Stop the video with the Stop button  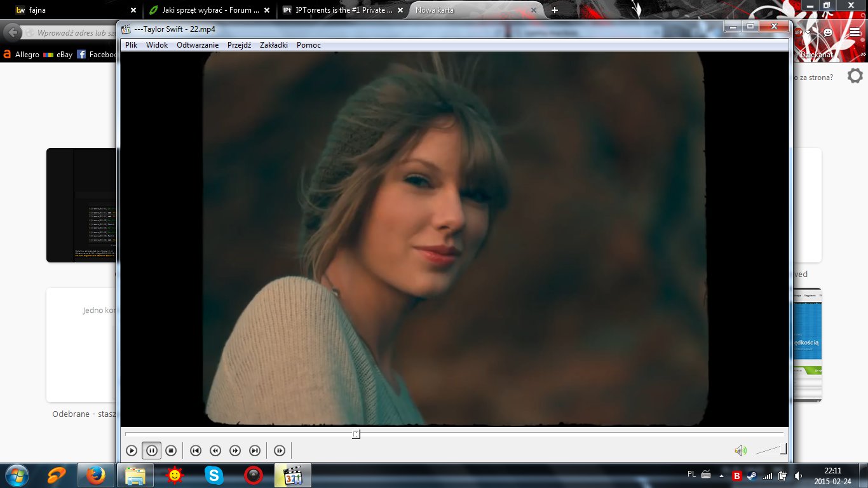click(x=171, y=451)
